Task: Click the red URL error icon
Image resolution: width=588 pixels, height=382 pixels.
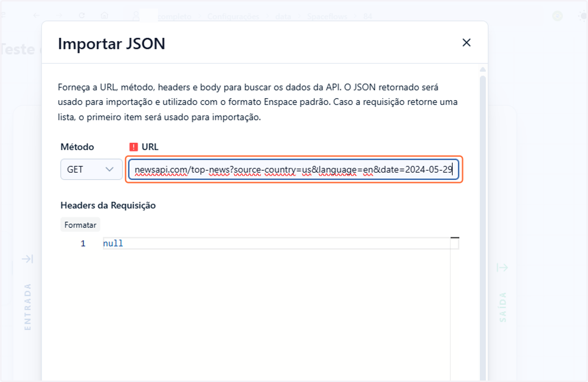Action: click(134, 147)
